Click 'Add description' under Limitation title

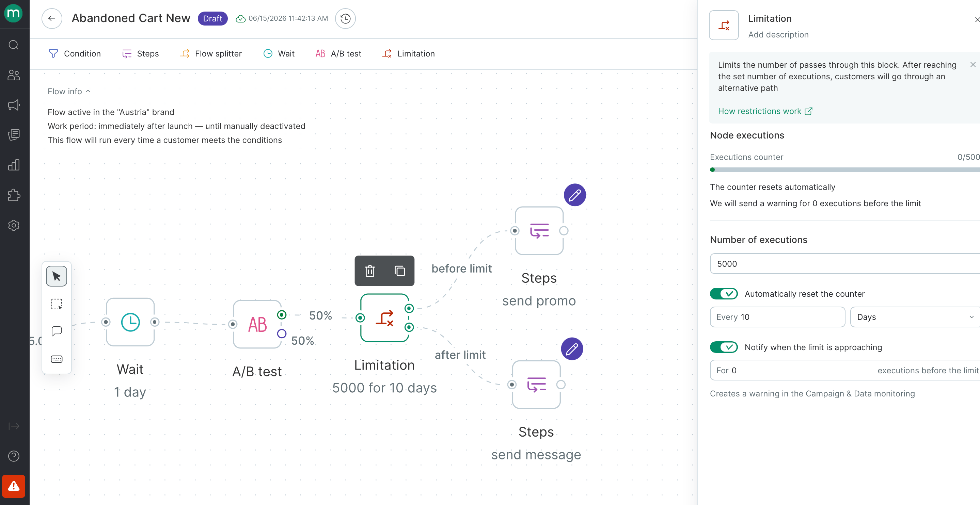(x=778, y=35)
